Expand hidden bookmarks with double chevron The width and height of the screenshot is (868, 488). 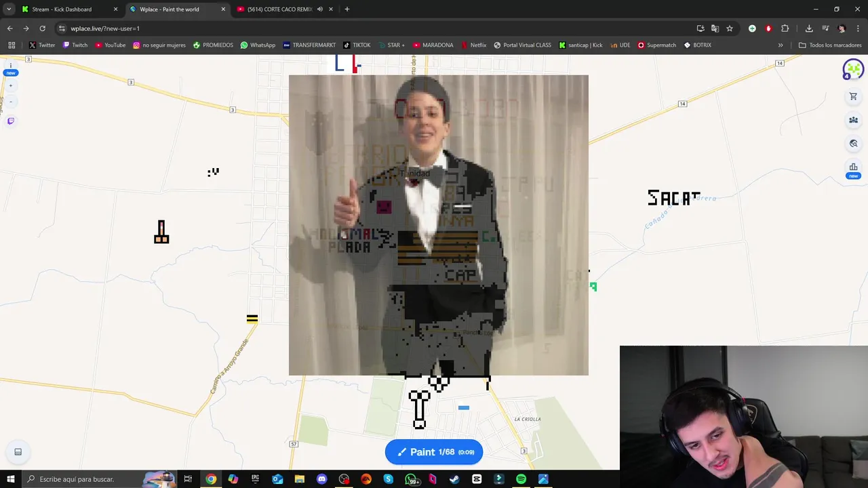tap(781, 45)
